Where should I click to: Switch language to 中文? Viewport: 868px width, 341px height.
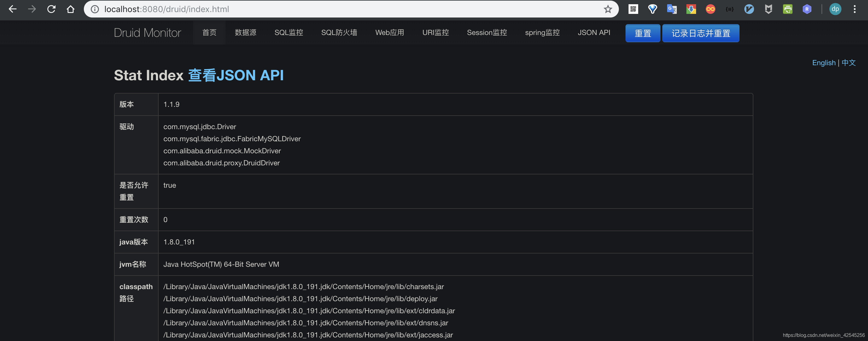tap(848, 63)
